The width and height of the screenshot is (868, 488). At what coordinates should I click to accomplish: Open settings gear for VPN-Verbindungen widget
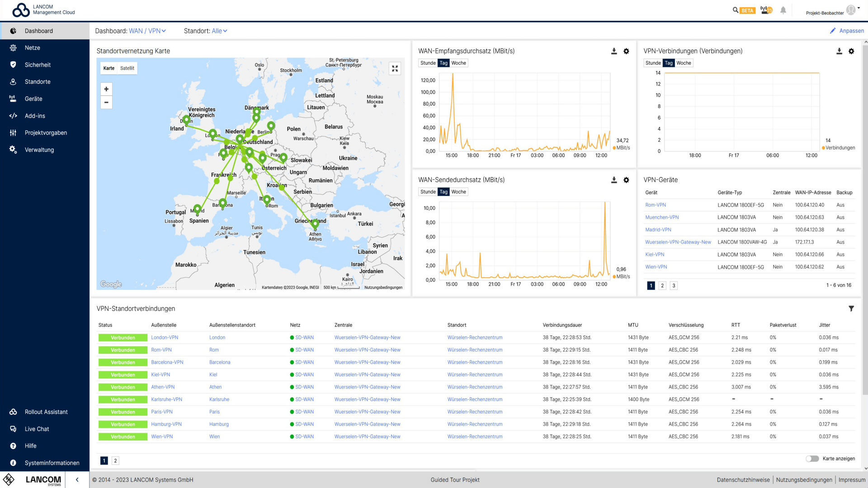pos(852,51)
